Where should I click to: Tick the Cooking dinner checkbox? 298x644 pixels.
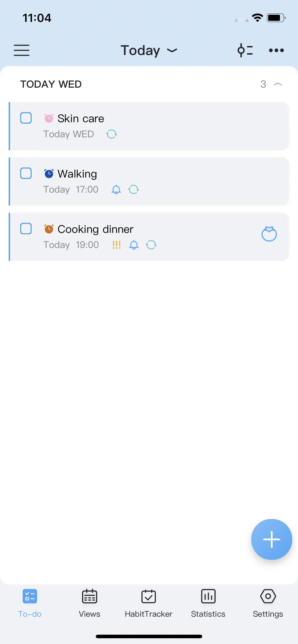(x=26, y=229)
